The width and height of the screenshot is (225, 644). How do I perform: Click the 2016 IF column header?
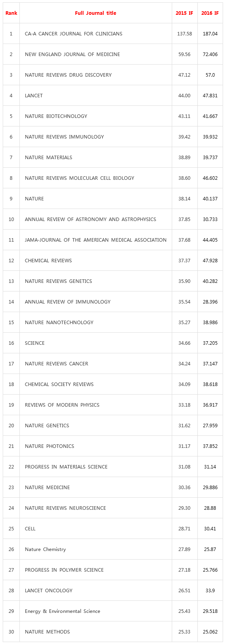[x=210, y=13]
